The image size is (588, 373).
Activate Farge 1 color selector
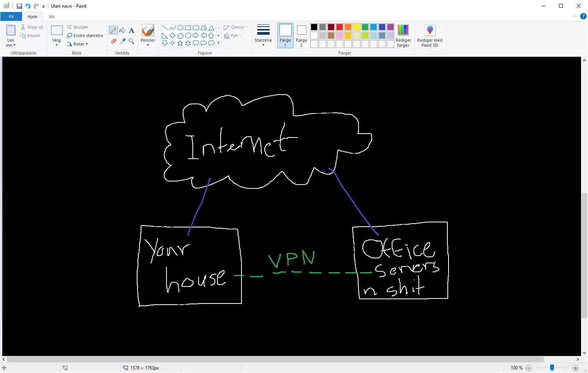286,36
